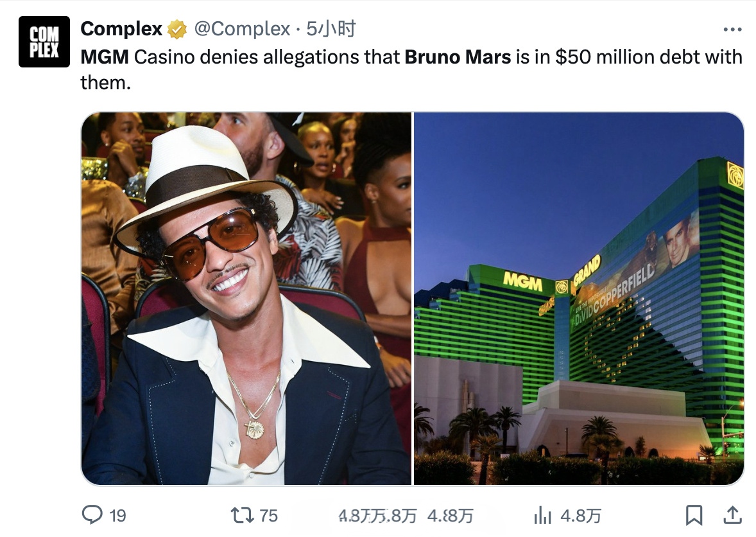Repost using the retweet arrows icon
The image size is (756, 537).
[242, 515]
